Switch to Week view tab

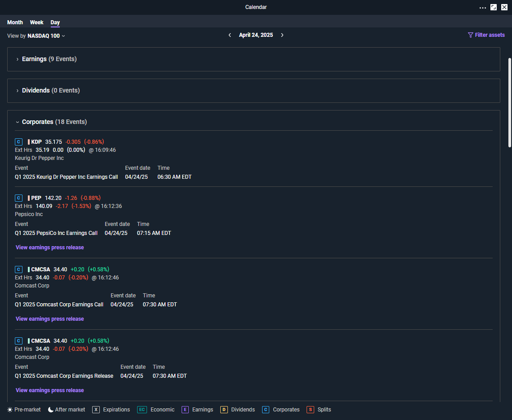36,22
